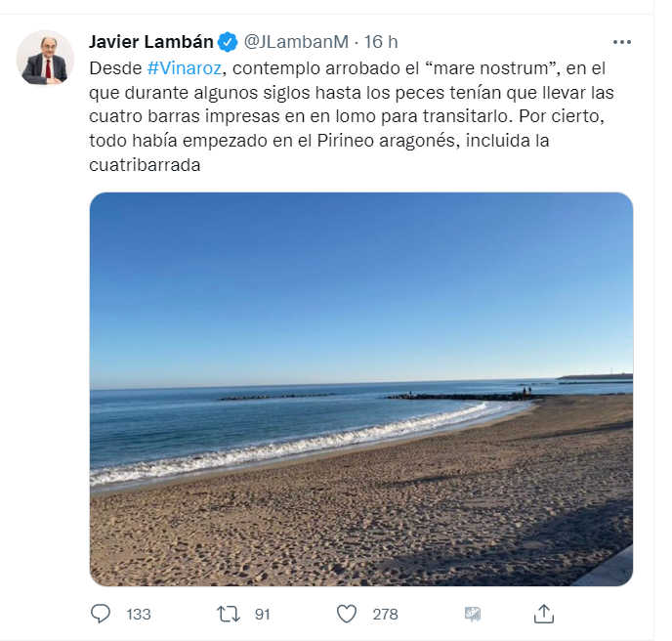Click the 91 retweets count
The width and height of the screenshot is (672, 641).
click(x=263, y=614)
